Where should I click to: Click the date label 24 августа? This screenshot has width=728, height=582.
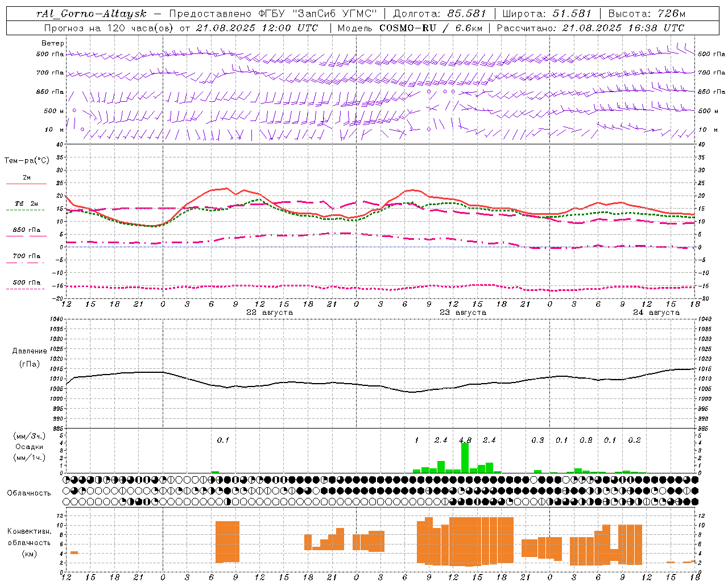656,313
